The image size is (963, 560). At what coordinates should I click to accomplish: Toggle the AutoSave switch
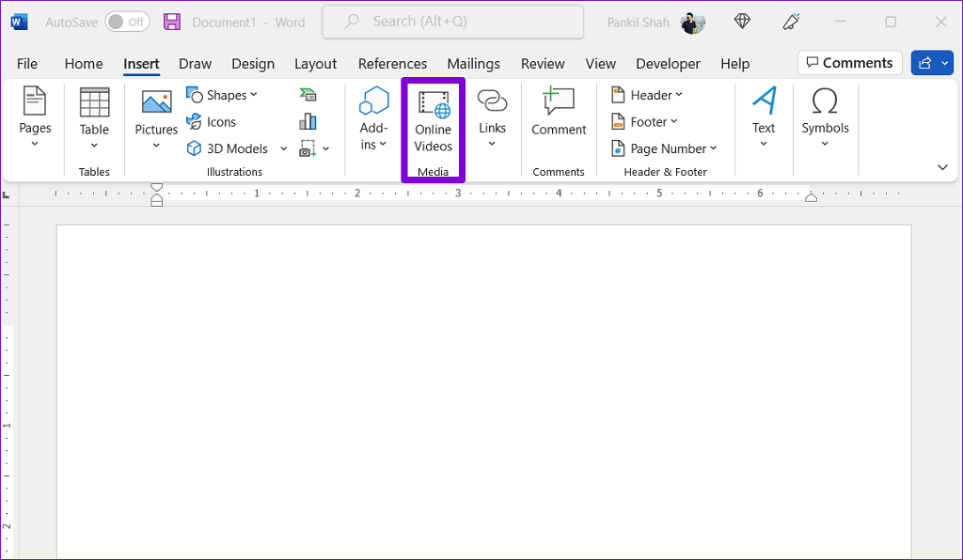[127, 22]
